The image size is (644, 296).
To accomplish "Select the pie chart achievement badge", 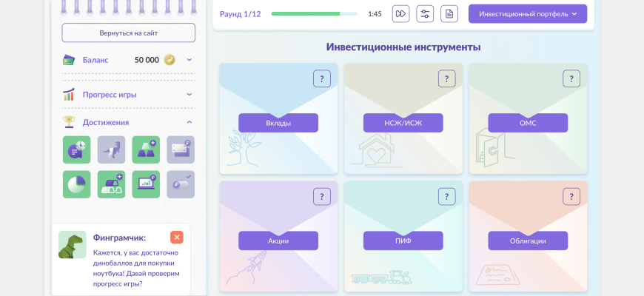I will [76, 184].
